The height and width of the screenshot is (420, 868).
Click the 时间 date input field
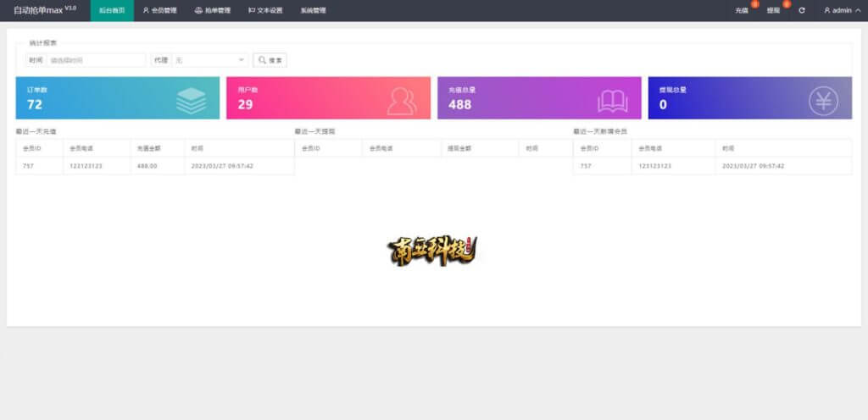[x=97, y=60]
